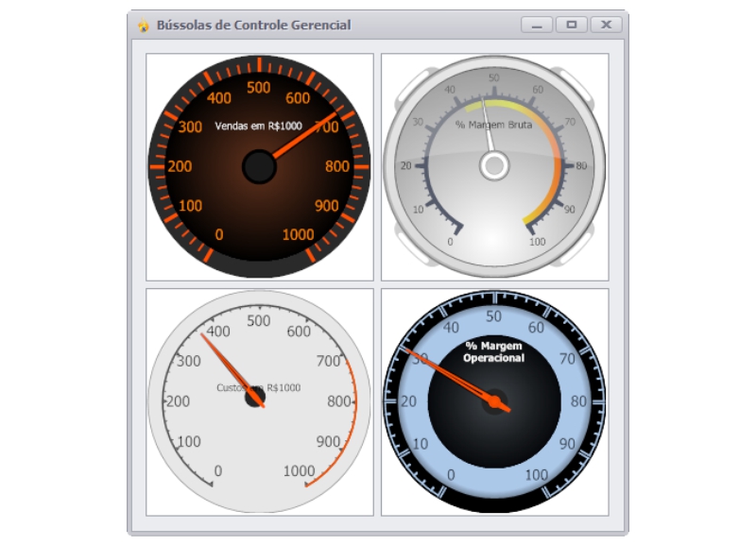Click the 90 mark on Margem Operacional gauge
756x545 pixels.
click(x=566, y=443)
